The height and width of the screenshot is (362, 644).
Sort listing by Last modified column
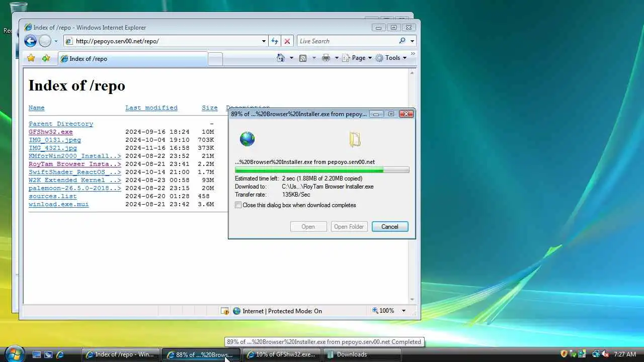pyautogui.click(x=151, y=108)
